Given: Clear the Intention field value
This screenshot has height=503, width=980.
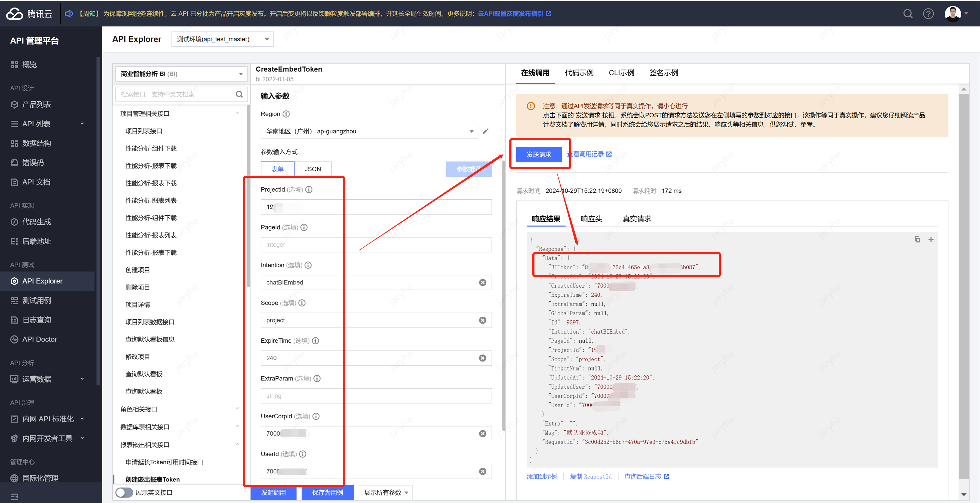Looking at the screenshot, I should click(x=482, y=282).
